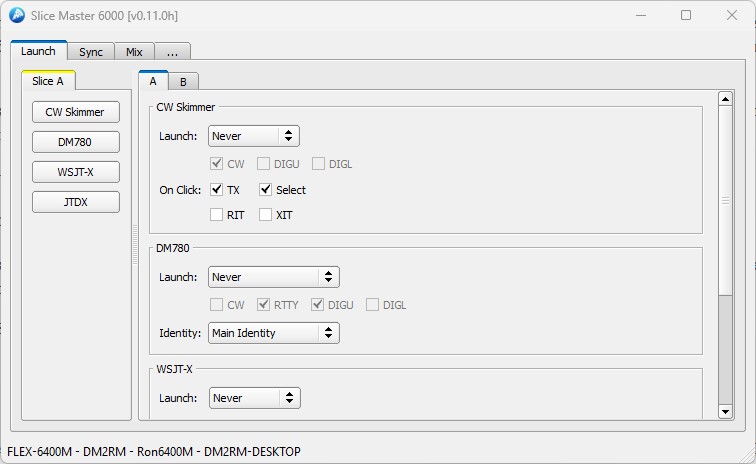
Task: Close the Slice Master window
Action: 731,15
